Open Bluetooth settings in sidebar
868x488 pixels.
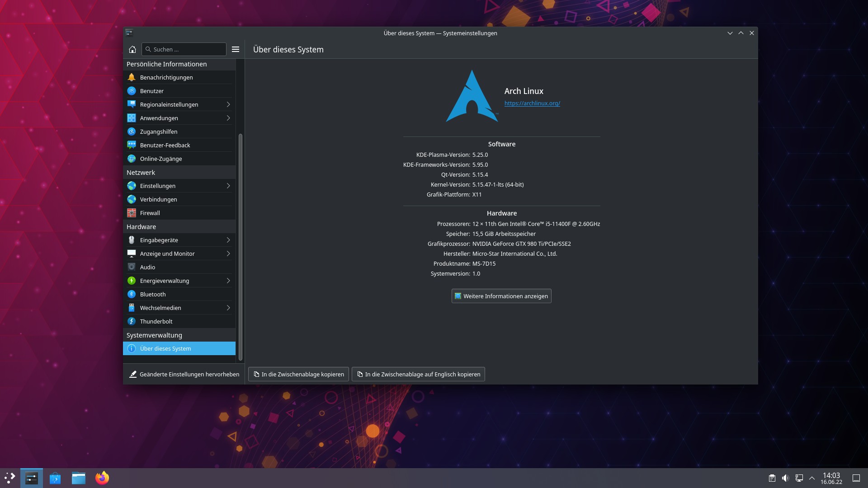(x=153, y=294)
